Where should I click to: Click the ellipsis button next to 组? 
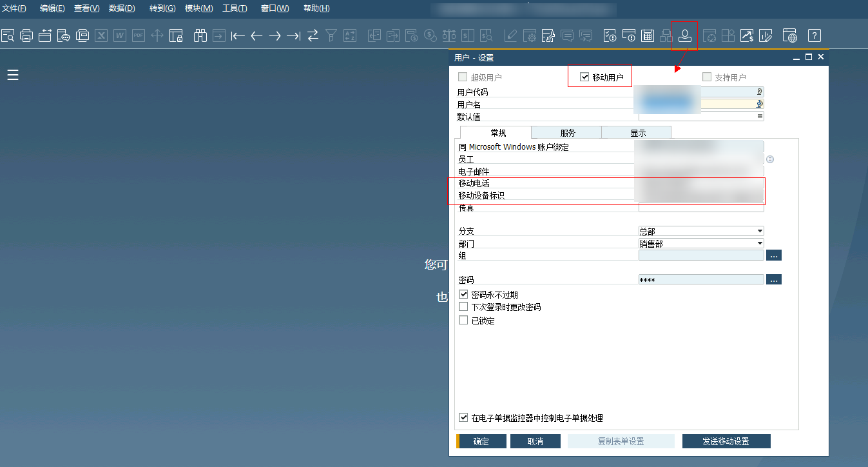click(x=774, y=255)
